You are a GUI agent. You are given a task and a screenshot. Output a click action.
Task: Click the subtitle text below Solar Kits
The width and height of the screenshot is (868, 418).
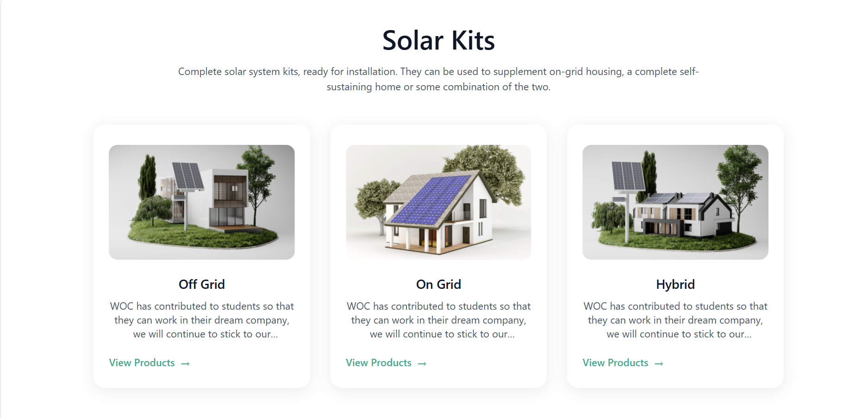point(438,79)
